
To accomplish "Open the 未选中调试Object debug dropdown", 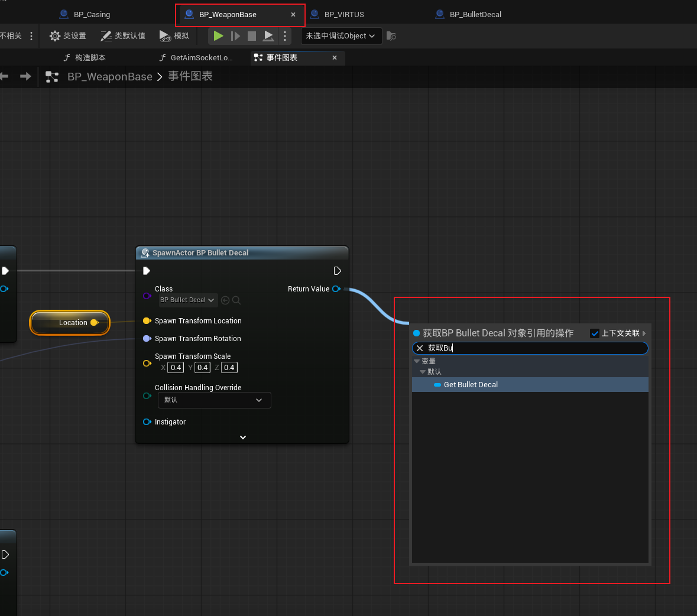I will click(x=341, y=35).
